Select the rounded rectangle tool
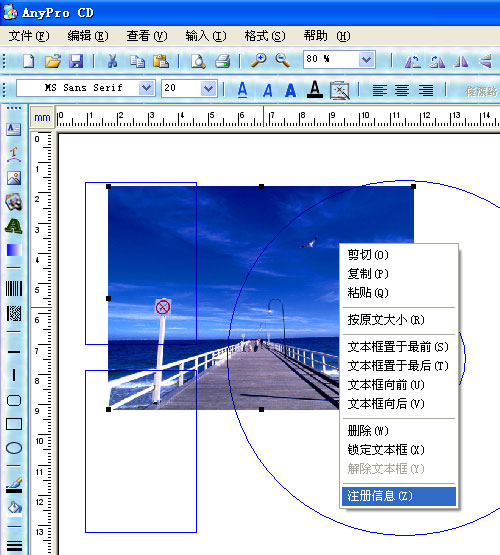Viewport: 500px width, 555px height. (14, 400)
